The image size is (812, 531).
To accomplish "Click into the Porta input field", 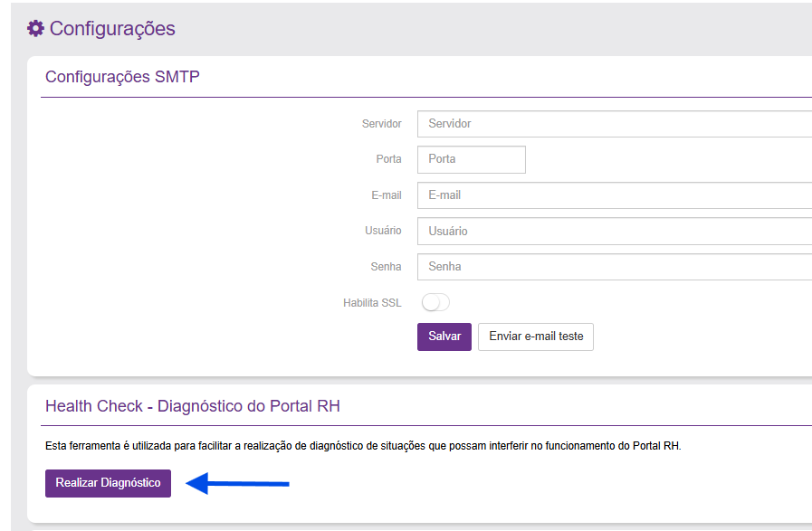I will (x=471, y=159).
